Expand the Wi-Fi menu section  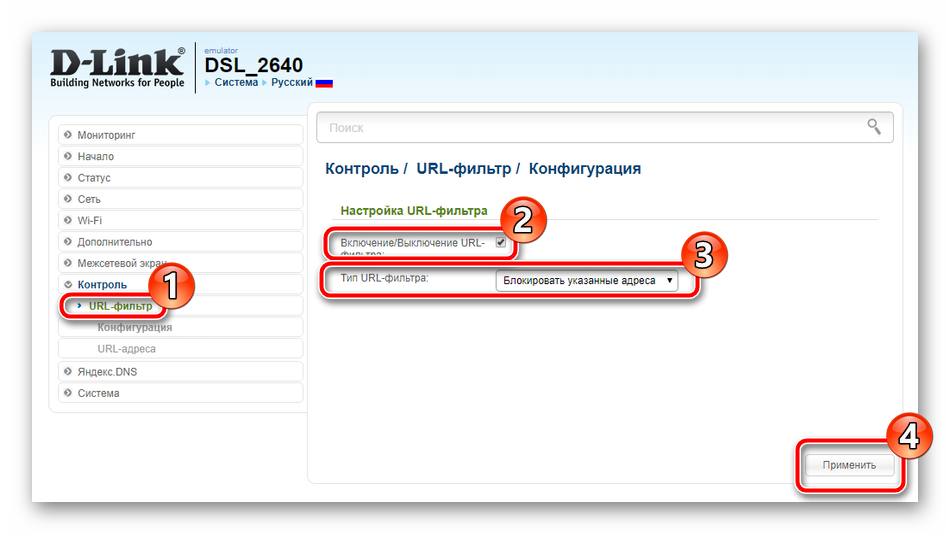click(181, 220)
